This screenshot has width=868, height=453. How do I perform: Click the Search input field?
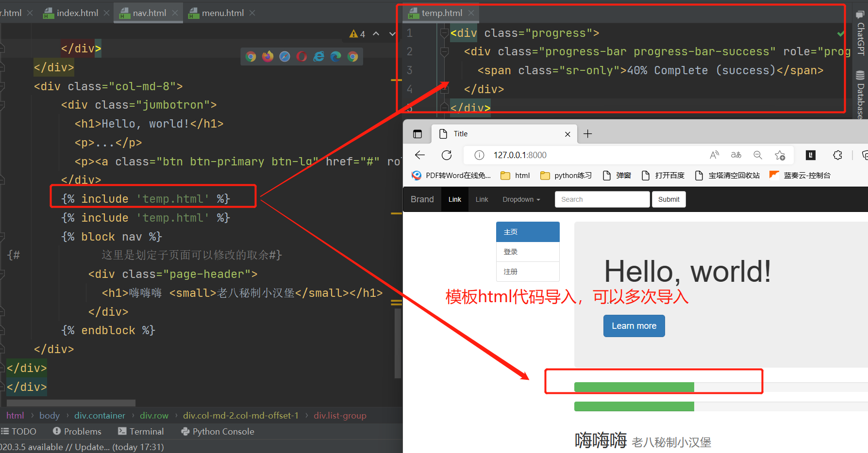pyautogui.click(x=602, y=199)
